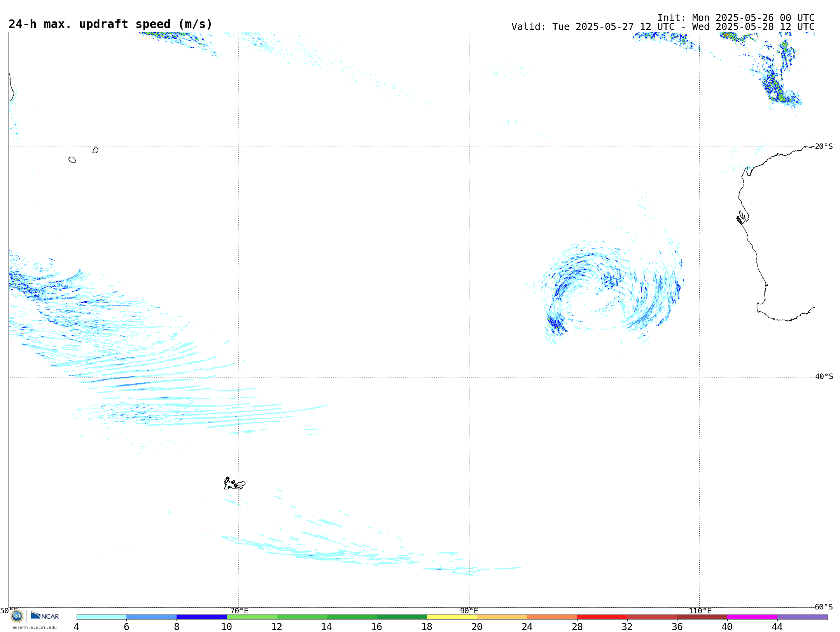Select the bright red 28–32 m/s swatch

[602, 617]
